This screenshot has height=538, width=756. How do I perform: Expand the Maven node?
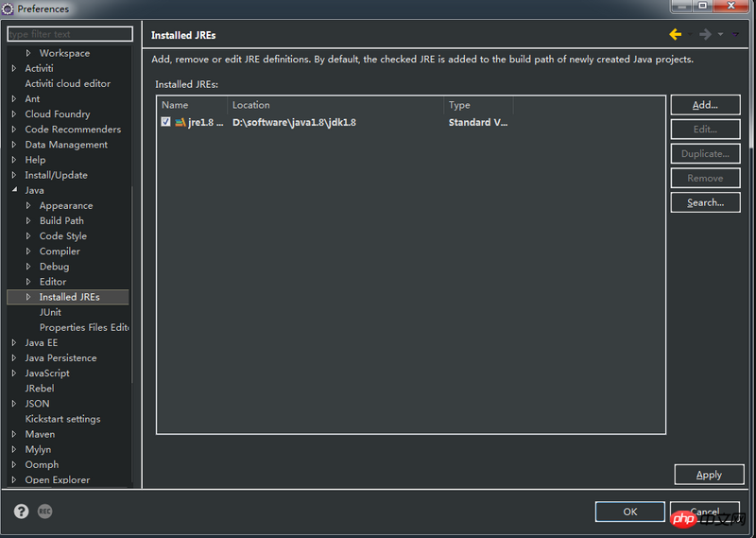pos(14,434)
